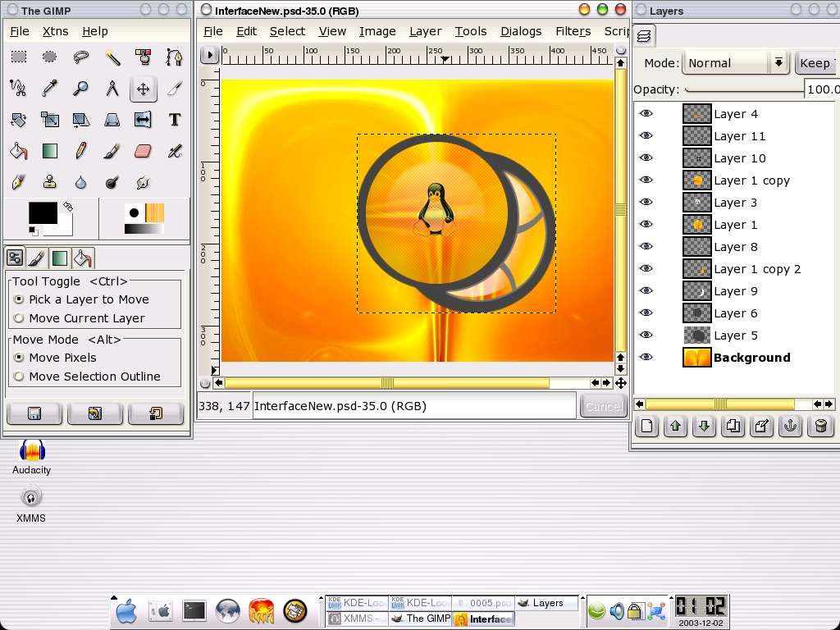This screenshot has width=840, height=630.
Task: Duplicate the selected layer
Action: [x=733, y=427]
